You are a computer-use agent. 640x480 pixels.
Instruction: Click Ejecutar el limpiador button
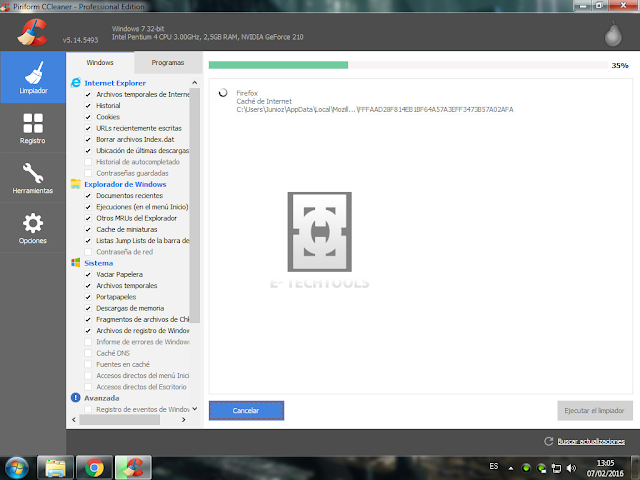point(595,410)
